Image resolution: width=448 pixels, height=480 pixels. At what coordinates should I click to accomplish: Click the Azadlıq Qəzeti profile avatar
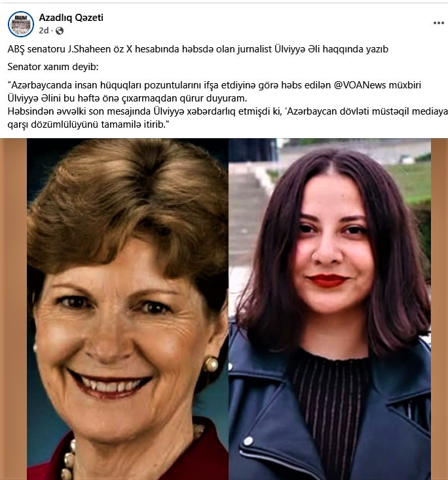coord(21,24)
